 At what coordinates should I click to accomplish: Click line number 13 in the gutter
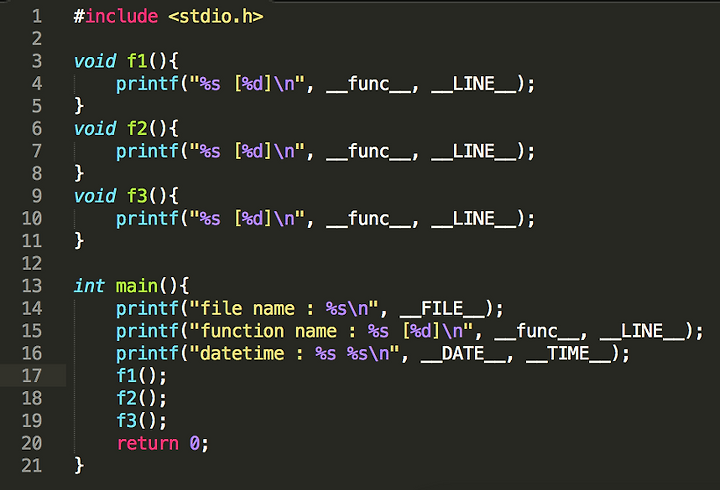(32, 286)
